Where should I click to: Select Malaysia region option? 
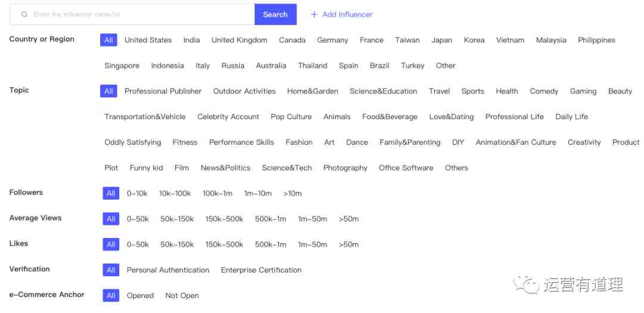(x=551, y=40)
